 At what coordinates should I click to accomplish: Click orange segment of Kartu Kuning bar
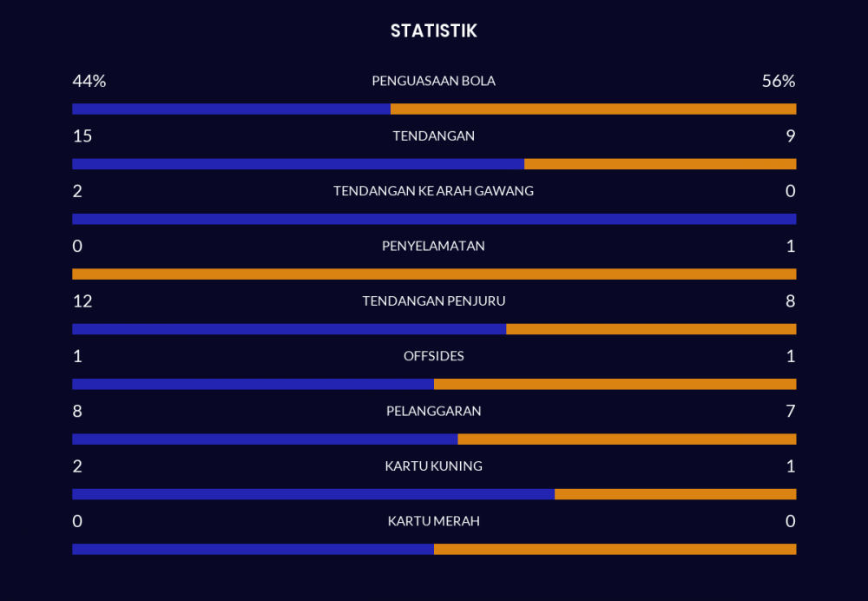pyautogui.click(x=675, y=494)
